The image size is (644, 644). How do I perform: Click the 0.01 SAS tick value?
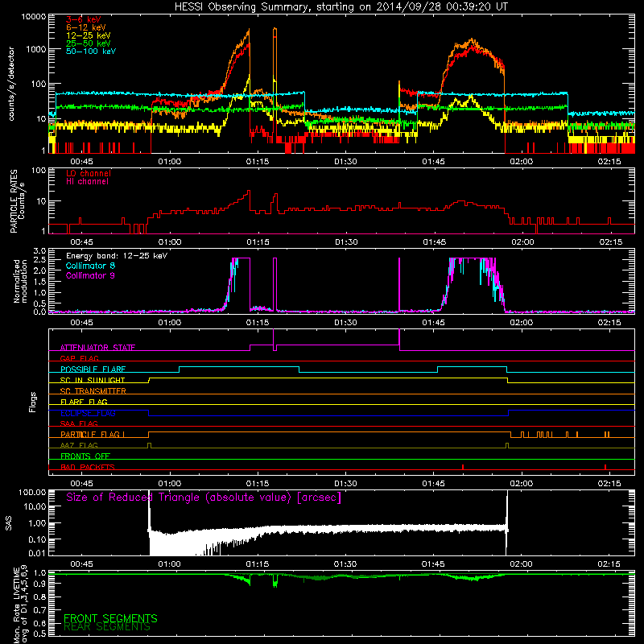pyautogui.click(x=37, y=553)
